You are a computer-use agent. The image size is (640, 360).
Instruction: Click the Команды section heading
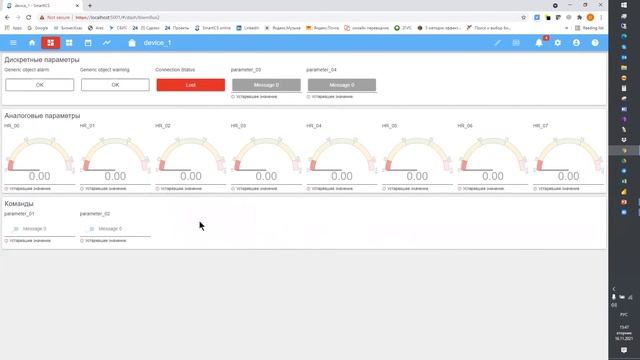(19, 204)
